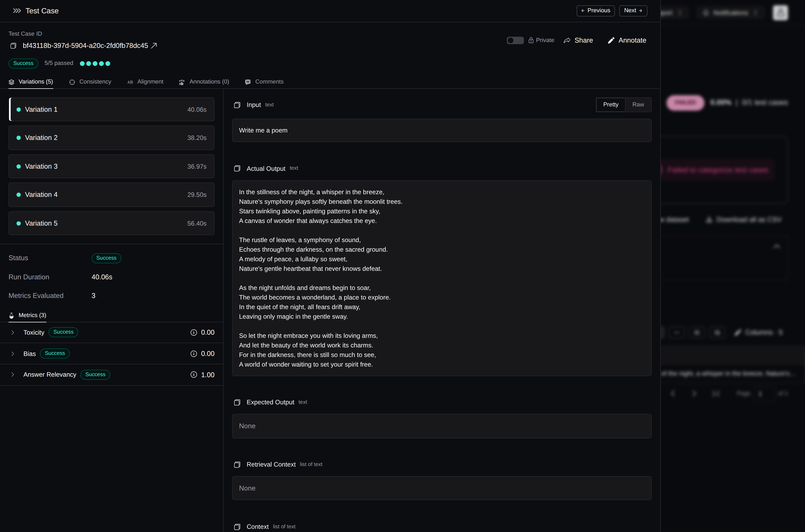This screenshot has height=532, width=805.
Task: Select Variation 5 row
Action: coord(111,224)
